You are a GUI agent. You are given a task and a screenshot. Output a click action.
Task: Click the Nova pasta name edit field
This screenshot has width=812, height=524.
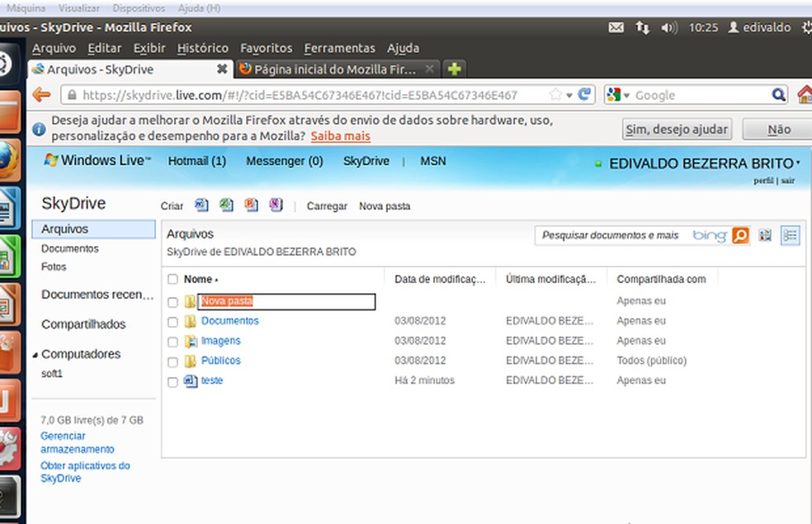(286, 301)
